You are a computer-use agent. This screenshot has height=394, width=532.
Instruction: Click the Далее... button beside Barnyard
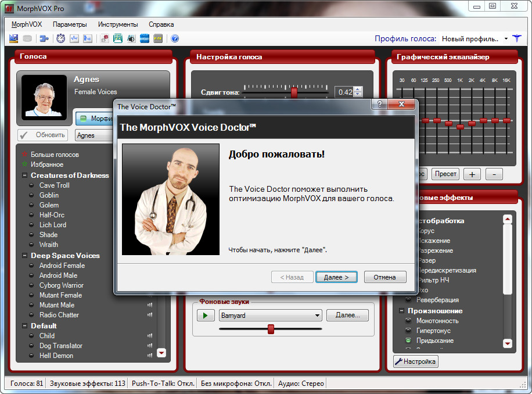tap(347, 316)
